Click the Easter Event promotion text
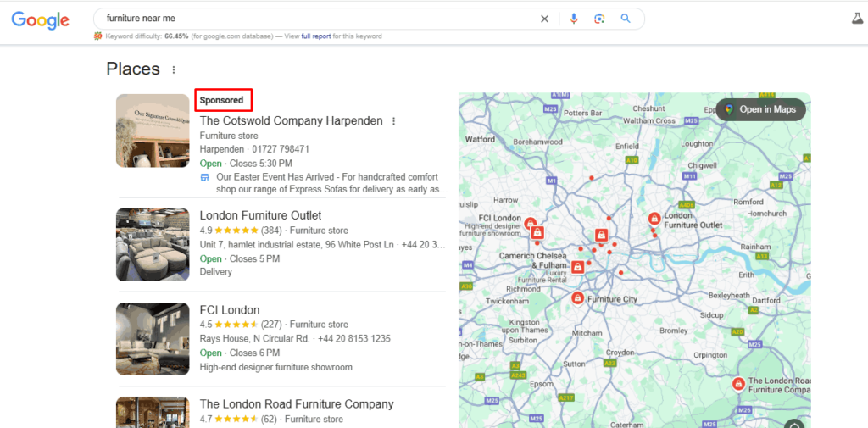Screen dimensions: 868x428 (331, 183)
